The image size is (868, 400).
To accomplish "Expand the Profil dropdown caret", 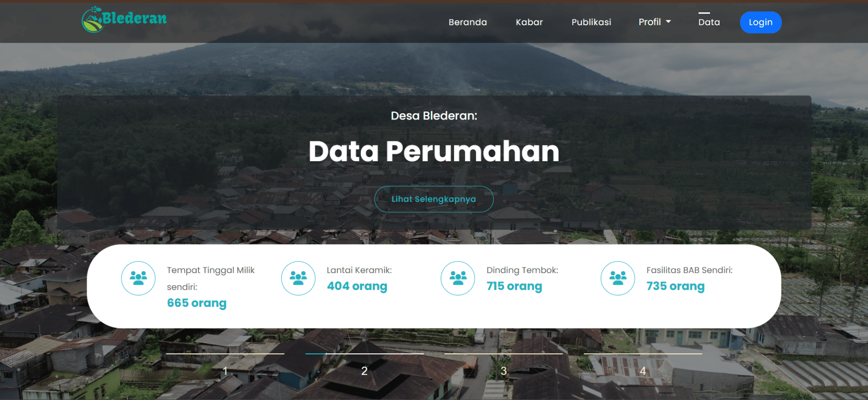I will 668,22.
